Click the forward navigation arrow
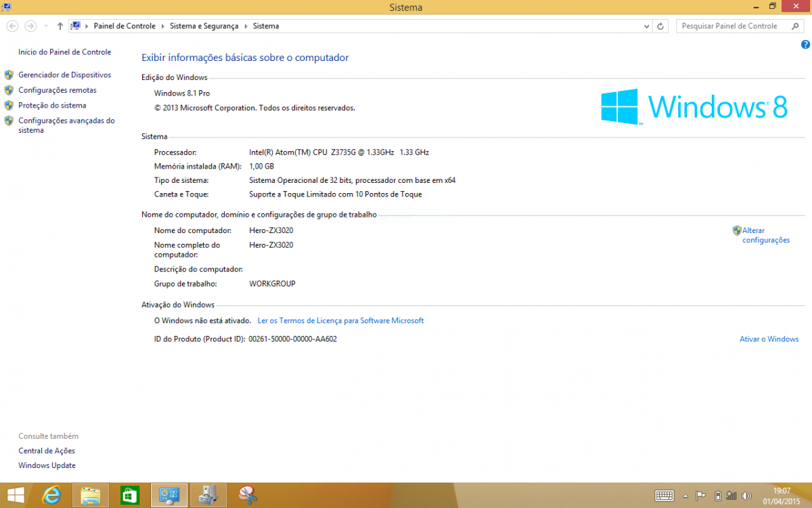The height and width of the screenshot is (508, 812). 30,26
